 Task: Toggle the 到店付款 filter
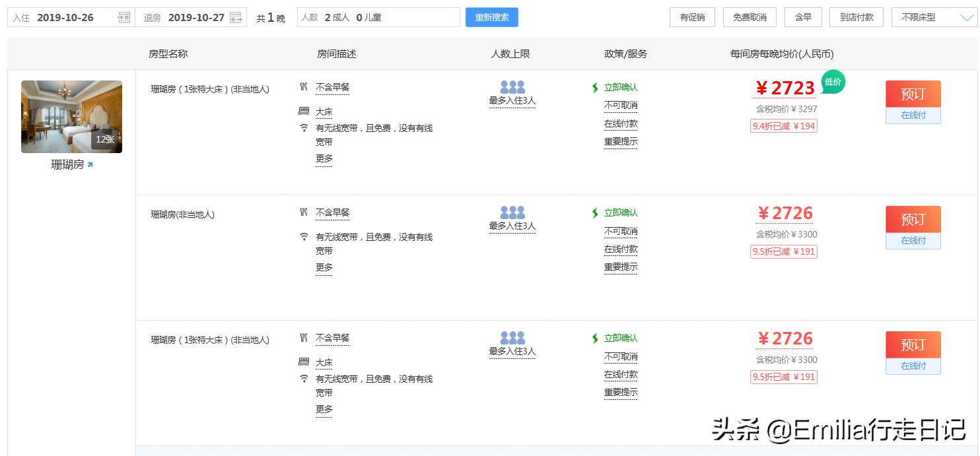[856, 17]
